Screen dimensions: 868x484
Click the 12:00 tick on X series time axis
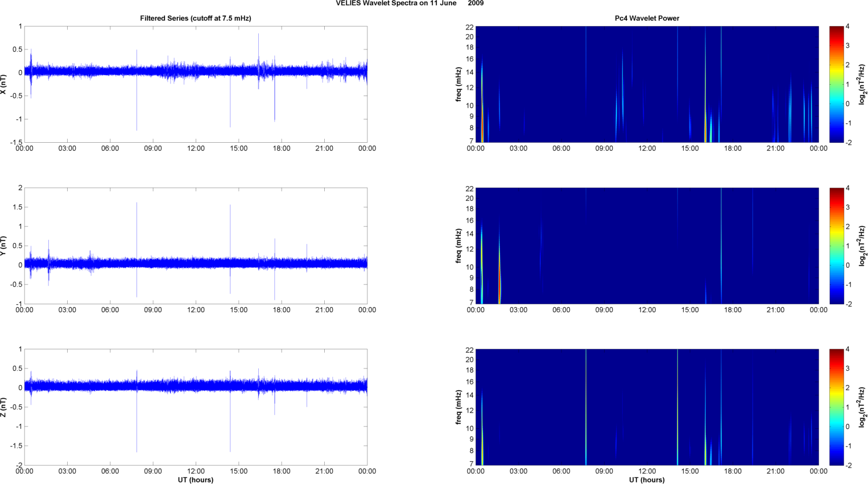(196, 148)
